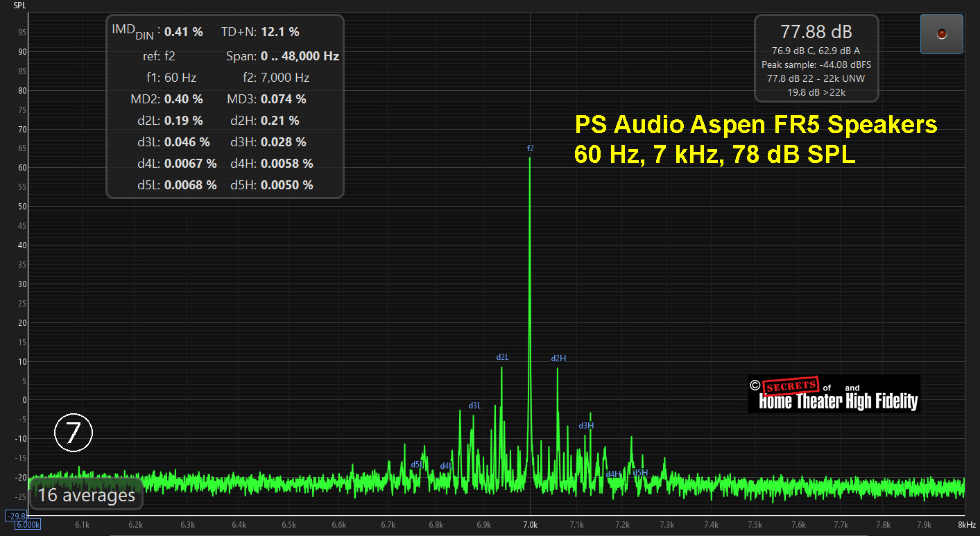Click the d2L marker above the graph peak
Image resolution: width=980 pixels, height=536 pixels.
(502, 357)
